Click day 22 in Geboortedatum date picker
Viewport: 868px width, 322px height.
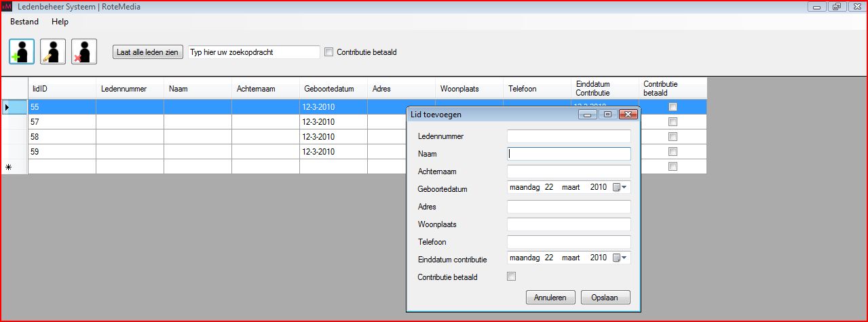[x=549, y=187]
